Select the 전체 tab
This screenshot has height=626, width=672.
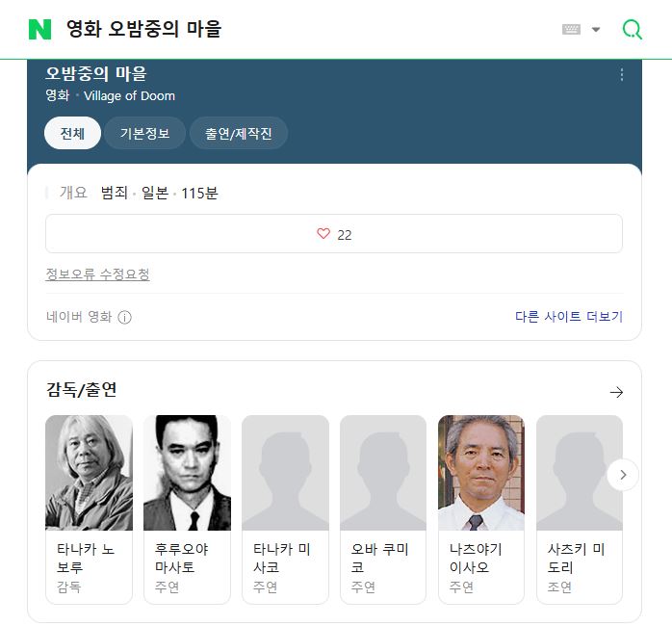pyautogui.click(x=72, y=133)
